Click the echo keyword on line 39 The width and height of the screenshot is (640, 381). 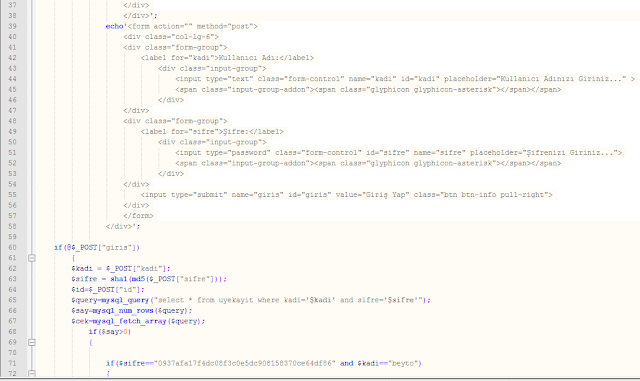[x=114, y=26]
